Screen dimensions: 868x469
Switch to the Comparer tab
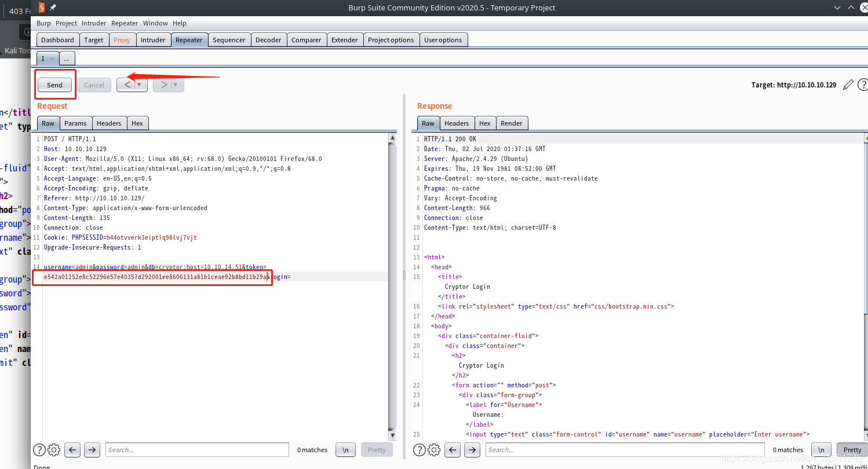click(x=306, y=40)
